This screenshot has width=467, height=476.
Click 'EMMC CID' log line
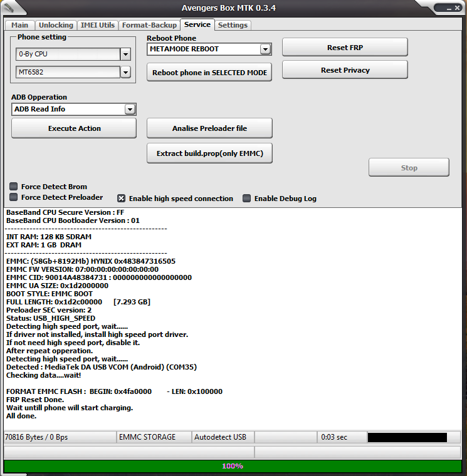[99, 277]
